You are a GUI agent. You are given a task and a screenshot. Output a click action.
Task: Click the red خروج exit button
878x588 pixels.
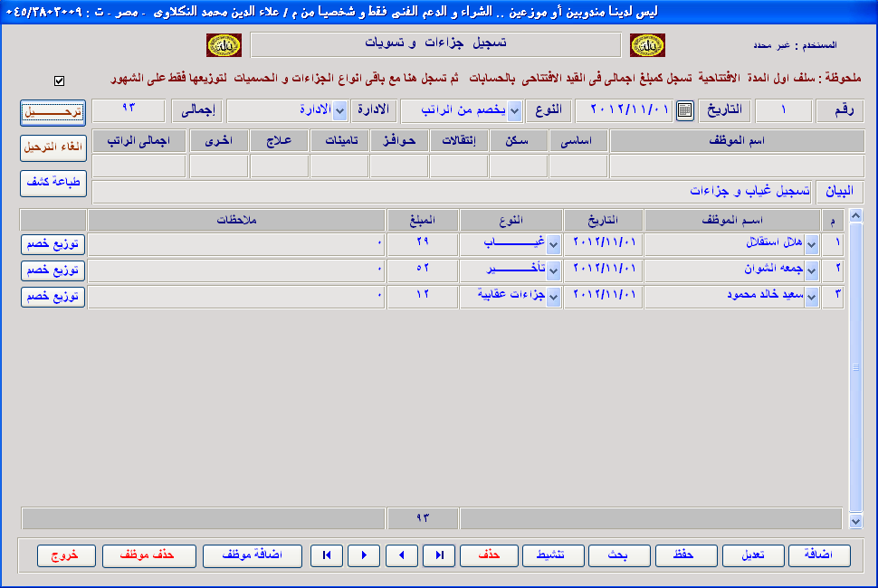66,555
